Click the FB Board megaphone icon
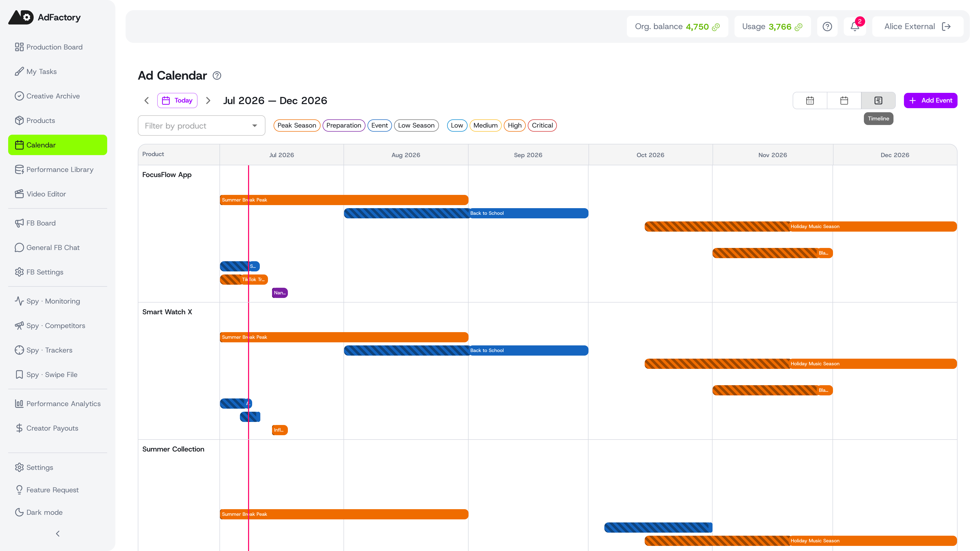The width and height of the screenshot is (980, 551). (x=19, y=223)
